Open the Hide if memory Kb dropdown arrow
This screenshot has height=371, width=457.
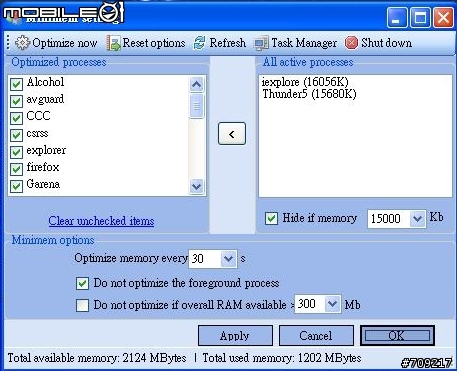click(x=417, y=219)
